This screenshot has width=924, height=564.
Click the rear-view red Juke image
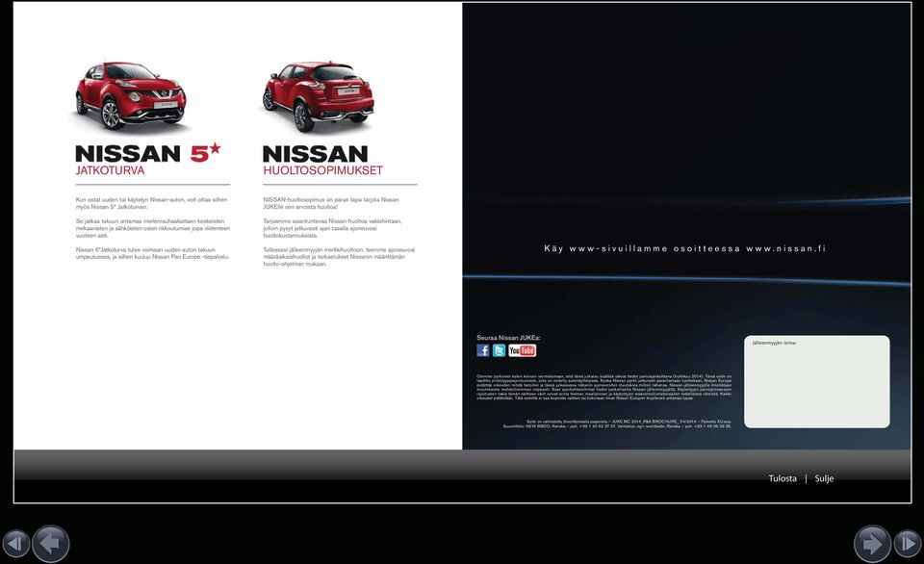click(x=319, y=96)
